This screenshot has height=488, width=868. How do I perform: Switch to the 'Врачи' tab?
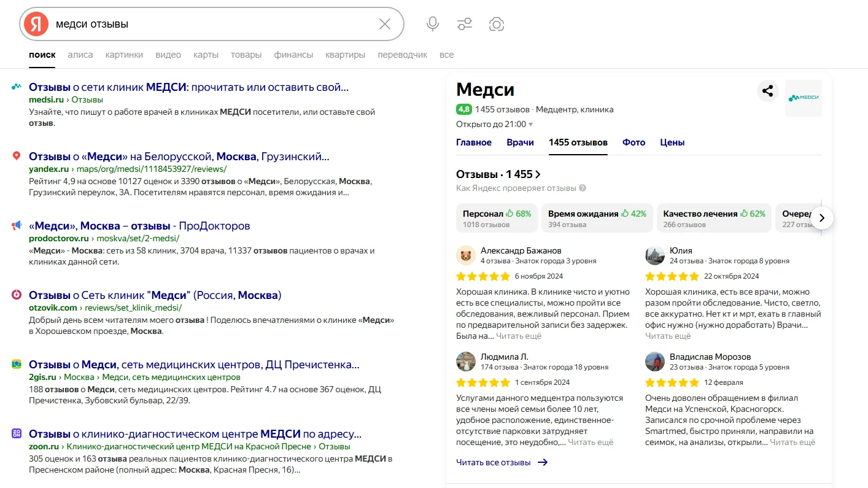pos(520,142)
